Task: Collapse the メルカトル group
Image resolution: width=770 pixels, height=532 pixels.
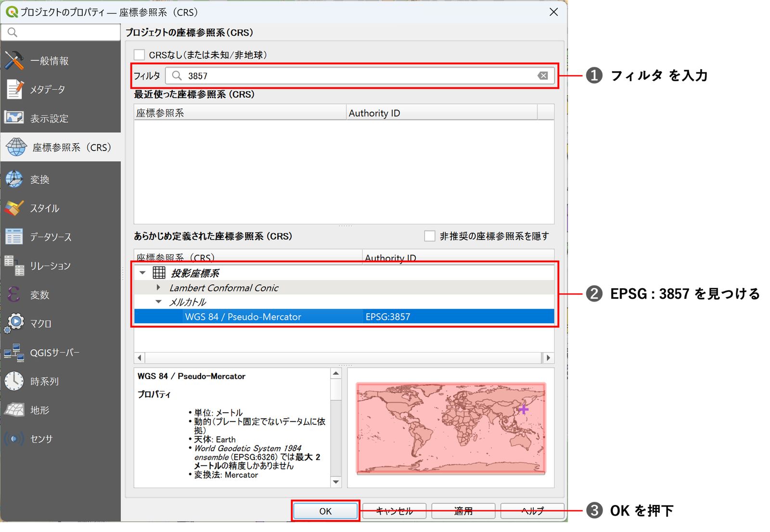Action: click(x=158, y=302)
